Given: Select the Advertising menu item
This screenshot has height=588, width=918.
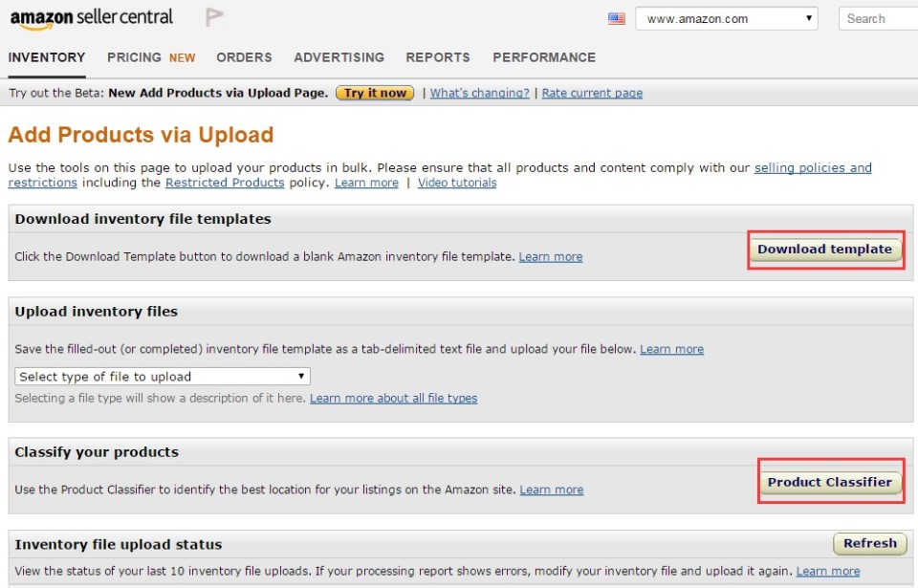Looking at the screenshot, I should pos(339,57).
